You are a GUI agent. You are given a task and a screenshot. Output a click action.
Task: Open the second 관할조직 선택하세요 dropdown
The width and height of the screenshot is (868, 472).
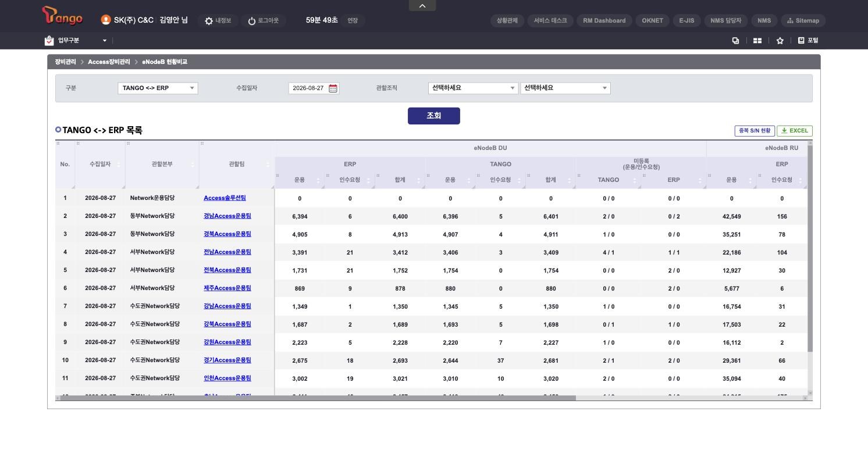click(x=565, y=88)
